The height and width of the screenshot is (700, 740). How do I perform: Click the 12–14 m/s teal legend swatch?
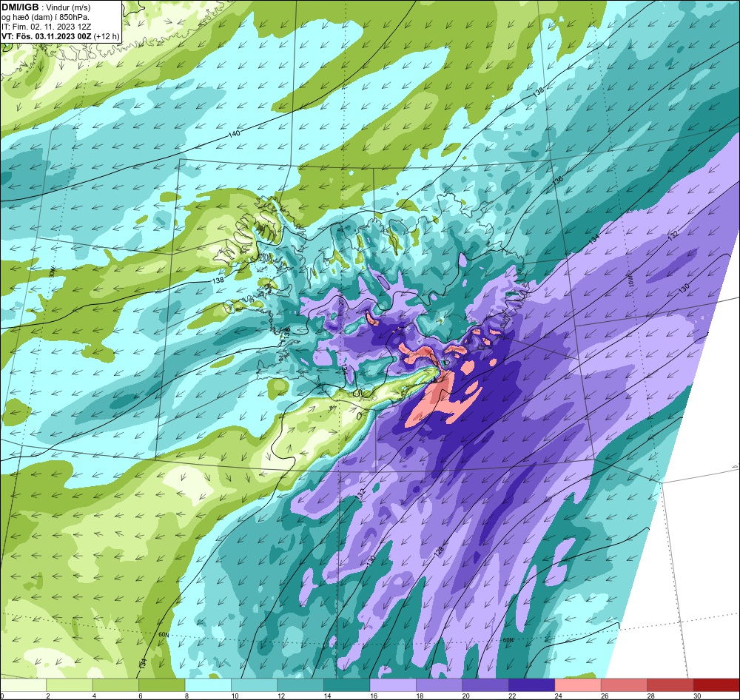click(x=300, y=684)
